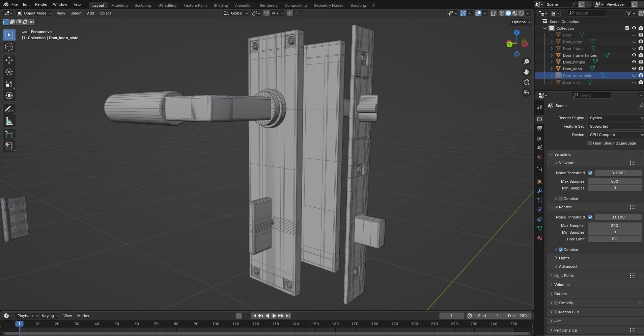Disable Viewport Noise Threshold checkbox
The image size is (644, 336).
click(x=590, y=173)
